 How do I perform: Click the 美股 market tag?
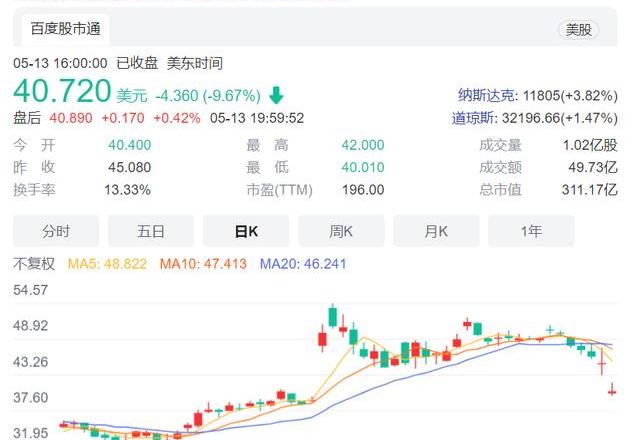pyautogui.click(x=579, y=30)
